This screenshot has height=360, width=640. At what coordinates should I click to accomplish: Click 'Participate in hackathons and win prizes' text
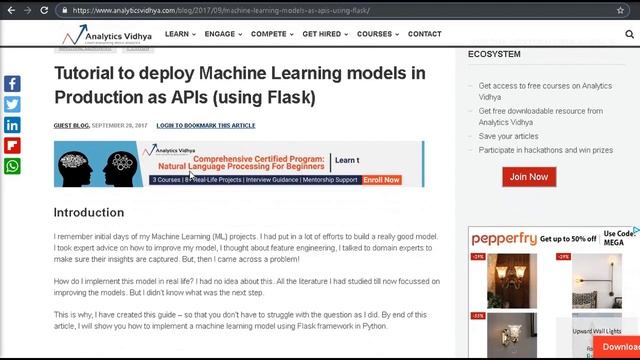pyautogui.click(x=546, y=150)
